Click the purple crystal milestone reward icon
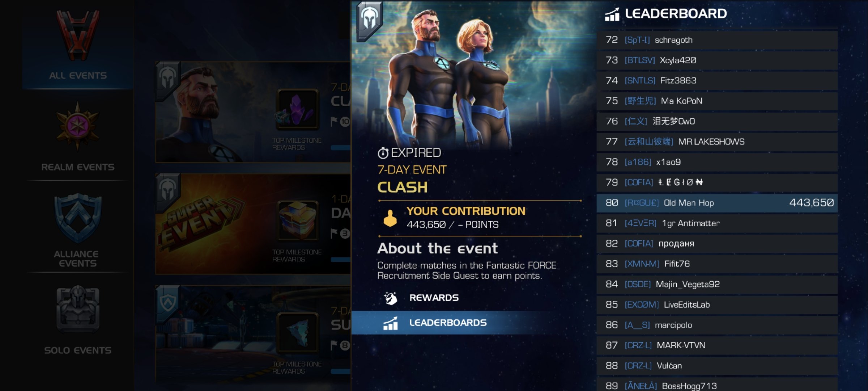 [297, 109]
